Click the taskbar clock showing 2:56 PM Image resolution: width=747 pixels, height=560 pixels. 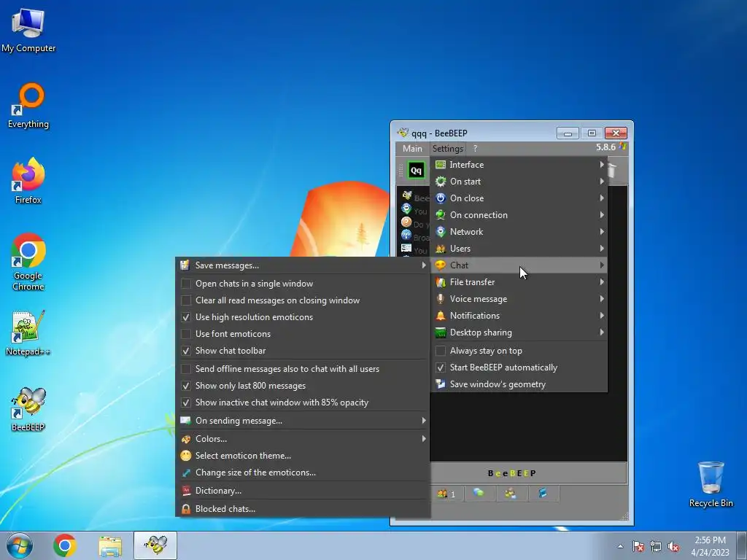(x=710, y=546)
